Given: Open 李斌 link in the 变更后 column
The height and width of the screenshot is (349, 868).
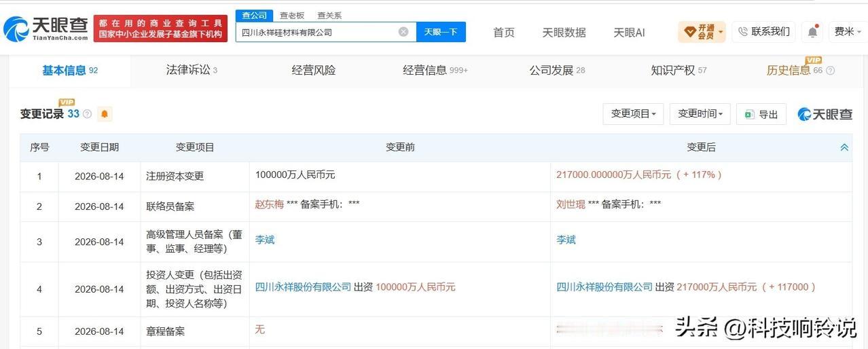Looking at the screenshot, I should (566, 240).
